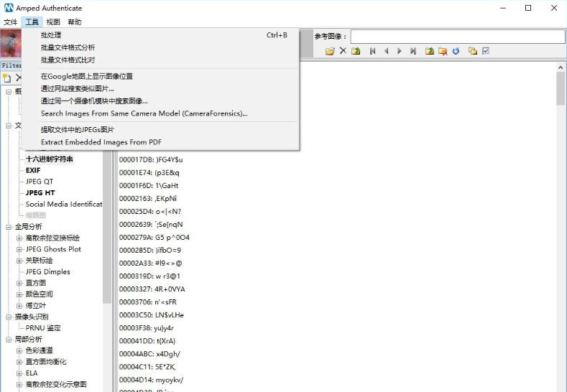Open the 视图 menu in menu bar
The image size is (567, 392).
coord(53,22)
